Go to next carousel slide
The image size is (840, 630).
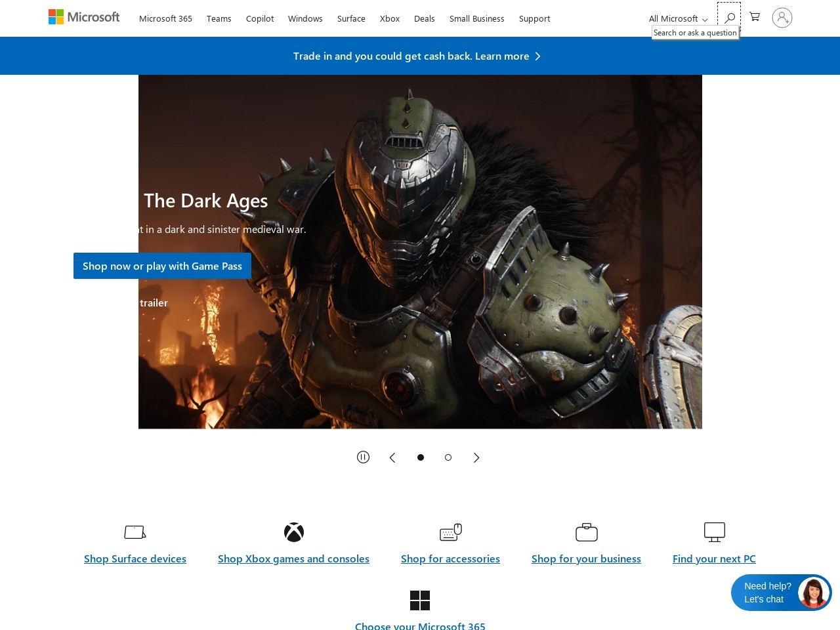476,457
